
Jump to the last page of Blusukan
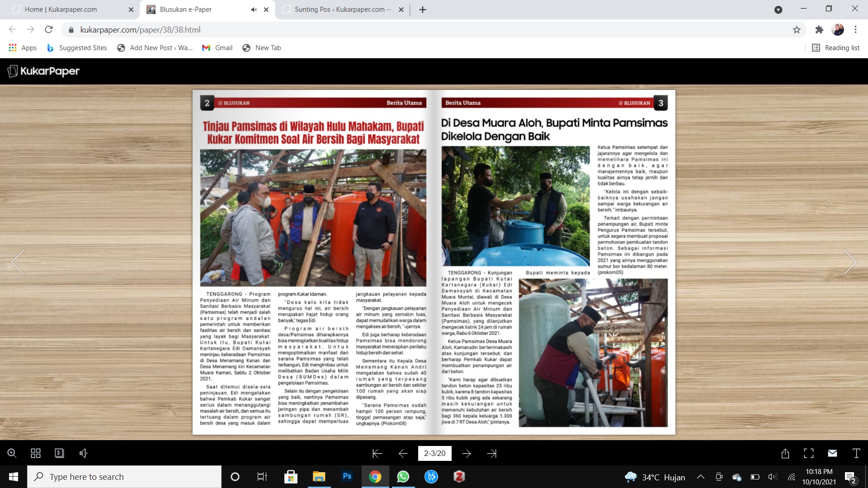[493, 453]
